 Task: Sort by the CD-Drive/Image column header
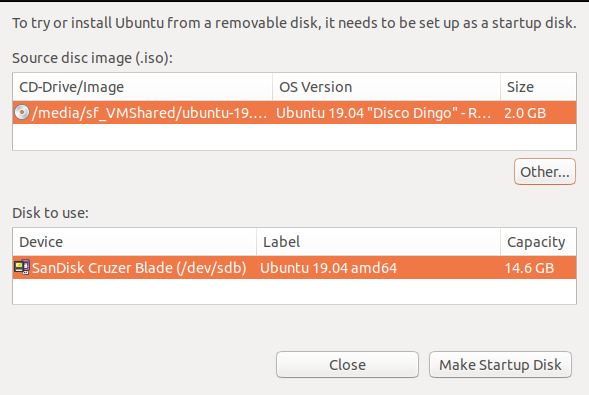[x=142, y=87]
